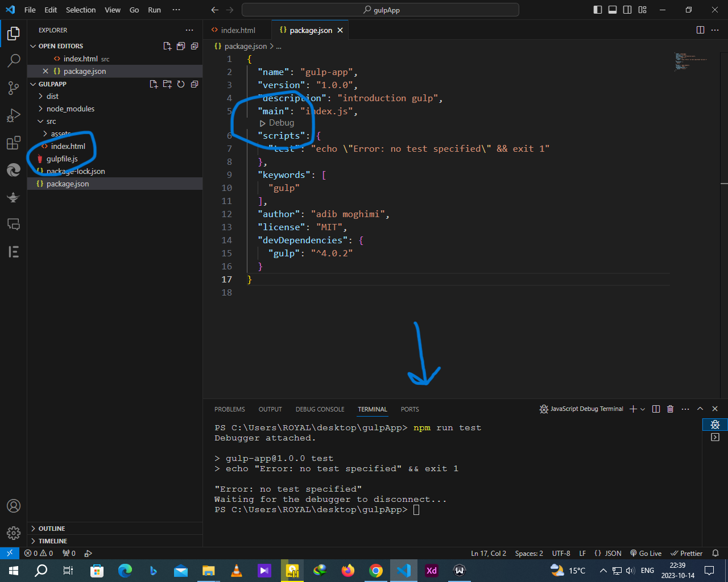The image size is (728, 582).
Task: Open the Selection menu
Action: click(81, 10)
